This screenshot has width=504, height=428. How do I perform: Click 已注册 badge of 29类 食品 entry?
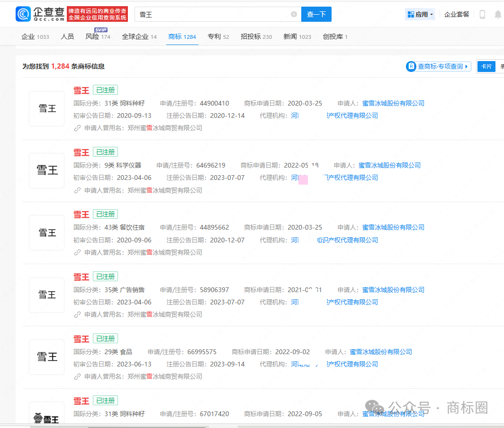[106, 339]
